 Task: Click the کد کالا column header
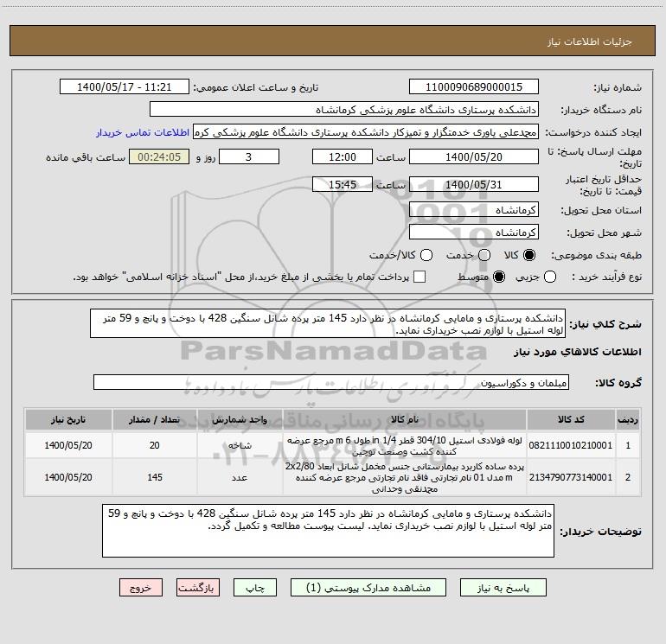pyautogui.click(x=571, y=420)
